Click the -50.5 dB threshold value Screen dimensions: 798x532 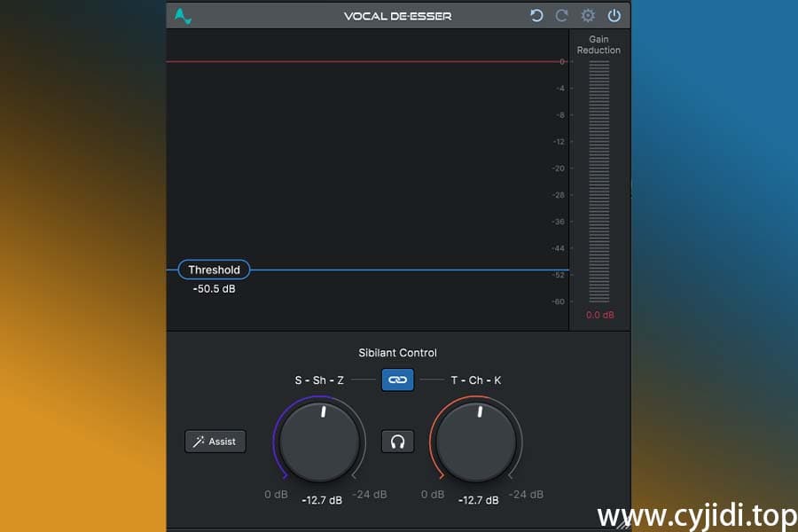click(215, 289)
